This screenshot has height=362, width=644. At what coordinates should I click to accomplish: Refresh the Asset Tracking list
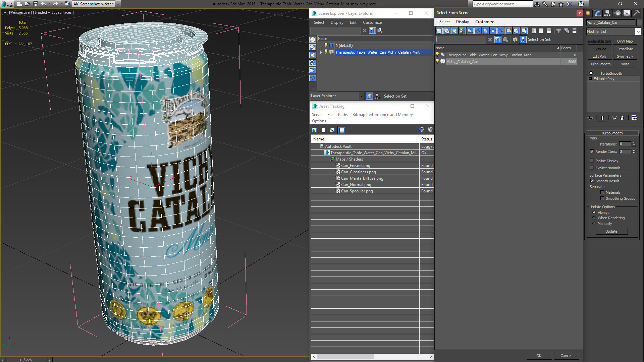[314, 130]
